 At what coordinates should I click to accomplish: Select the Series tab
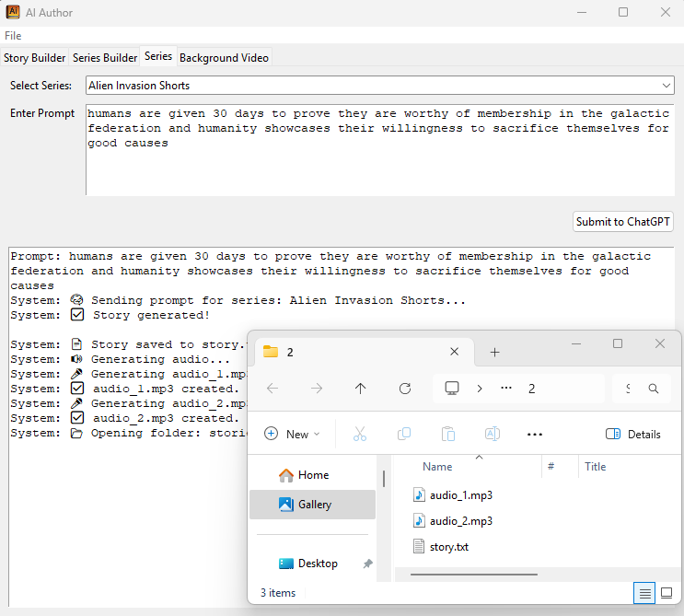(158, 56)
